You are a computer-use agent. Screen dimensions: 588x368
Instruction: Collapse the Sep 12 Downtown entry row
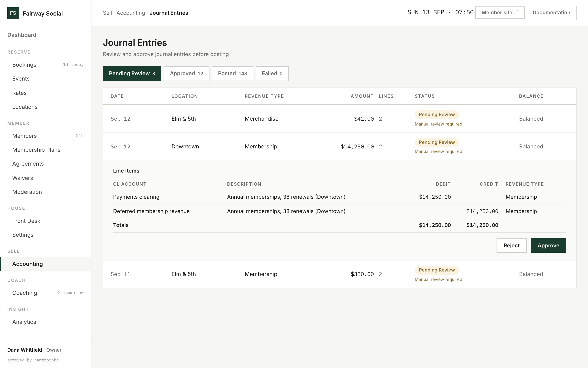click(x=340, y=147)
